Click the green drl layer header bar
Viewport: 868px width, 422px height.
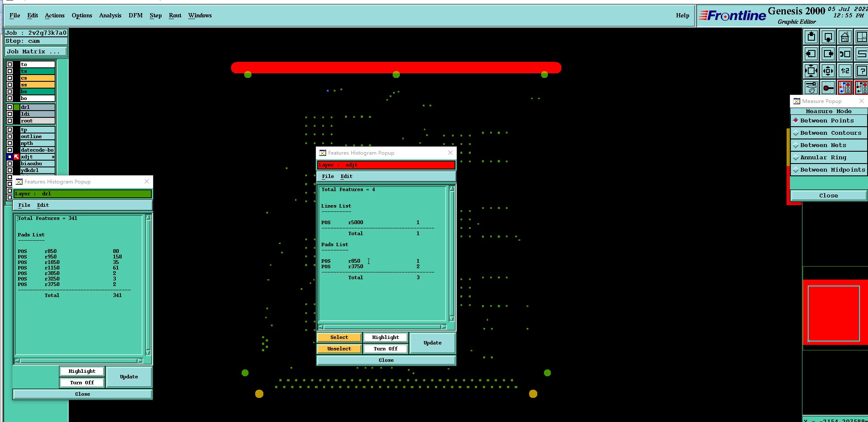click(83, 194)
